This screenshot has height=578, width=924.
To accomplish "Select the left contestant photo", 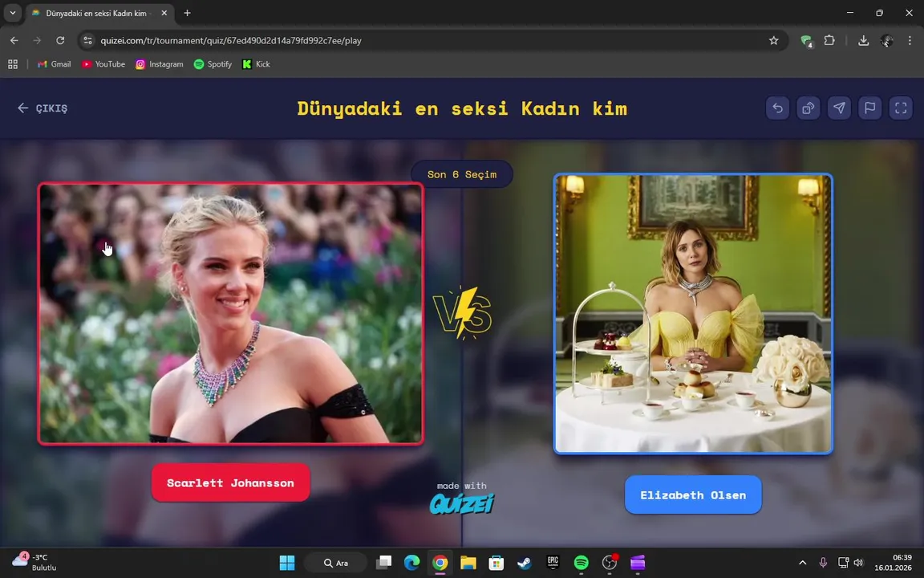I will click(230, 313).
